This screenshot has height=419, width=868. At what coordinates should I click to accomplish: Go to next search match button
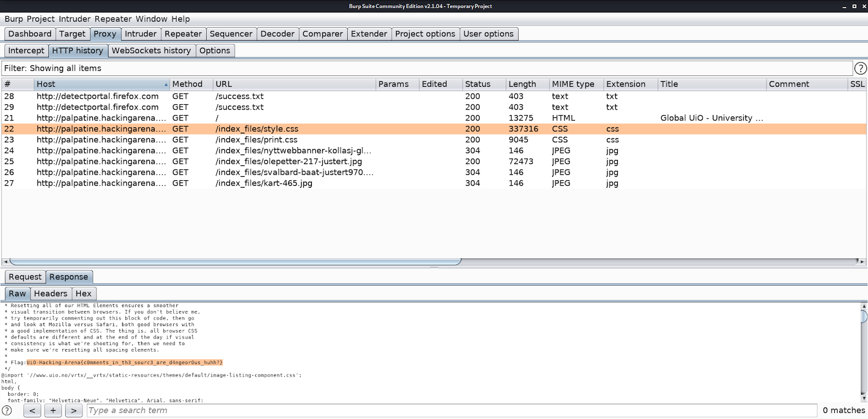(74, 410)
